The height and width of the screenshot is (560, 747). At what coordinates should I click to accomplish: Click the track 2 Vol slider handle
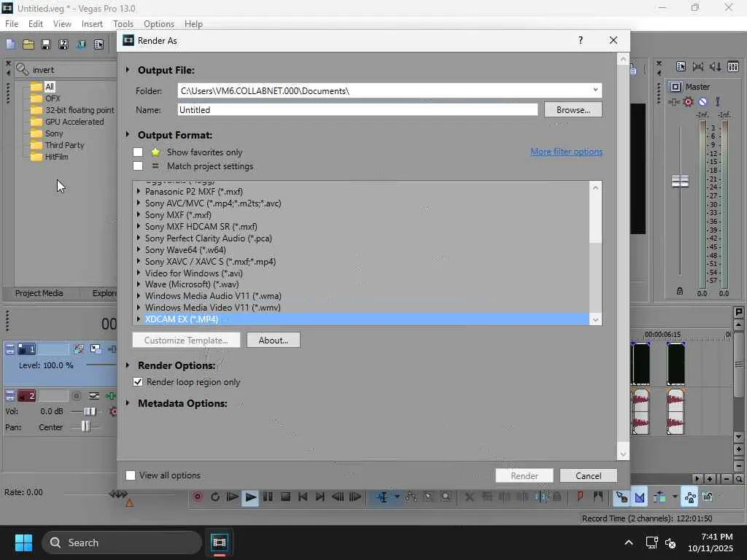(90, 411)
